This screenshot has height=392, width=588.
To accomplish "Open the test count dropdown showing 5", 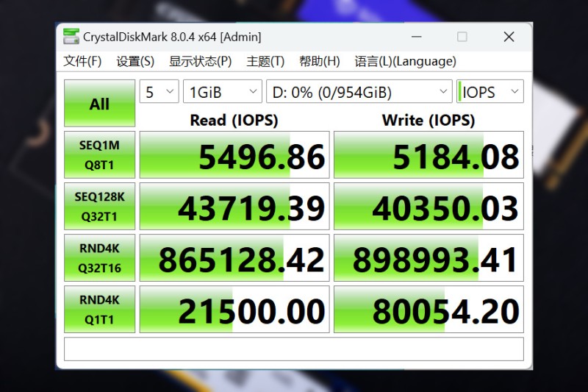I will point(159,91).
